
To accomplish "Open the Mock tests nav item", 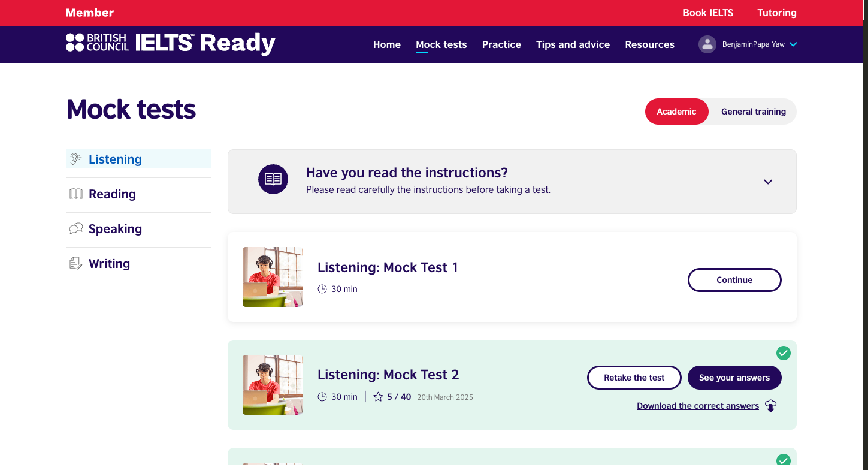I will [x=441, y=44].
